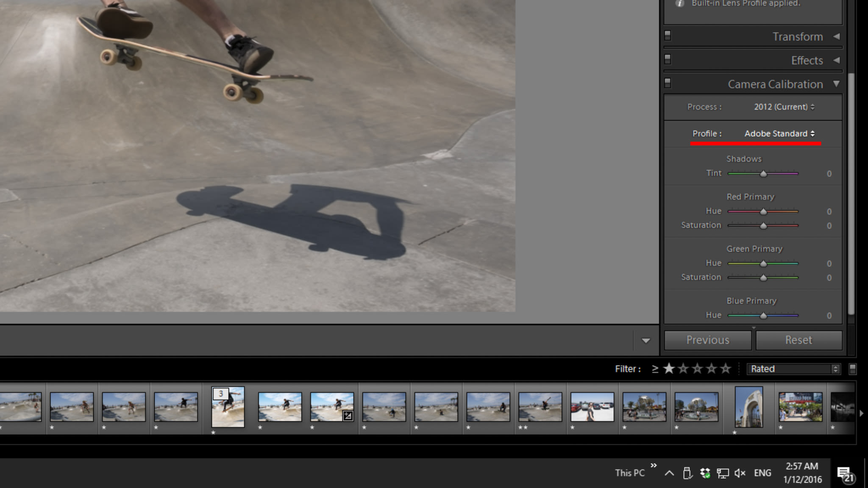This screenshot has width=868, height=488.
Task: Click the Shadows Tint slider handle
Action: tap(763, 174)
